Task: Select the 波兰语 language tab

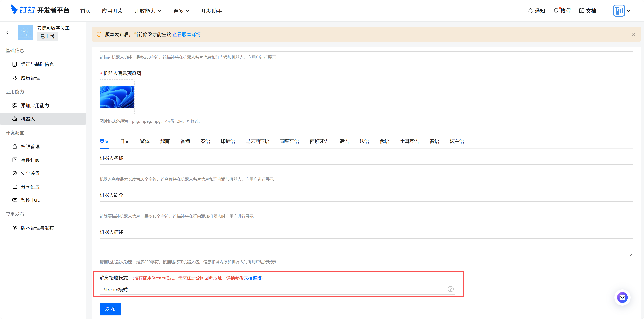Action: point(457,141)
